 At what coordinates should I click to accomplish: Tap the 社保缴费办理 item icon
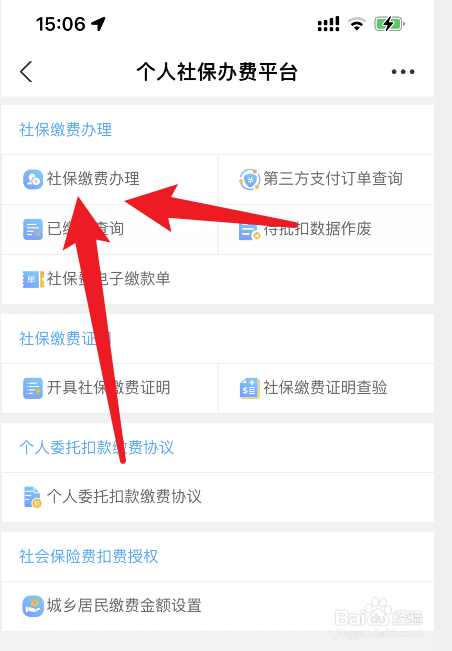tap(33, 179)
